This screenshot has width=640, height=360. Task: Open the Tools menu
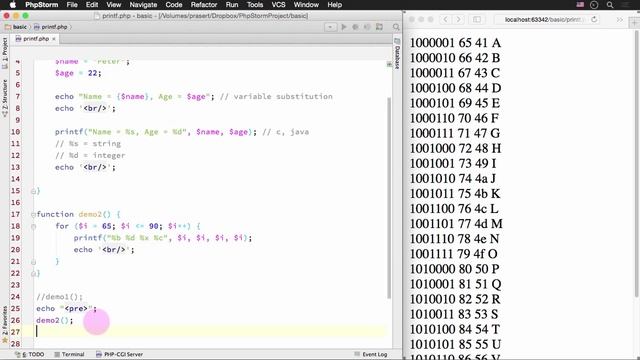(255, 5)
